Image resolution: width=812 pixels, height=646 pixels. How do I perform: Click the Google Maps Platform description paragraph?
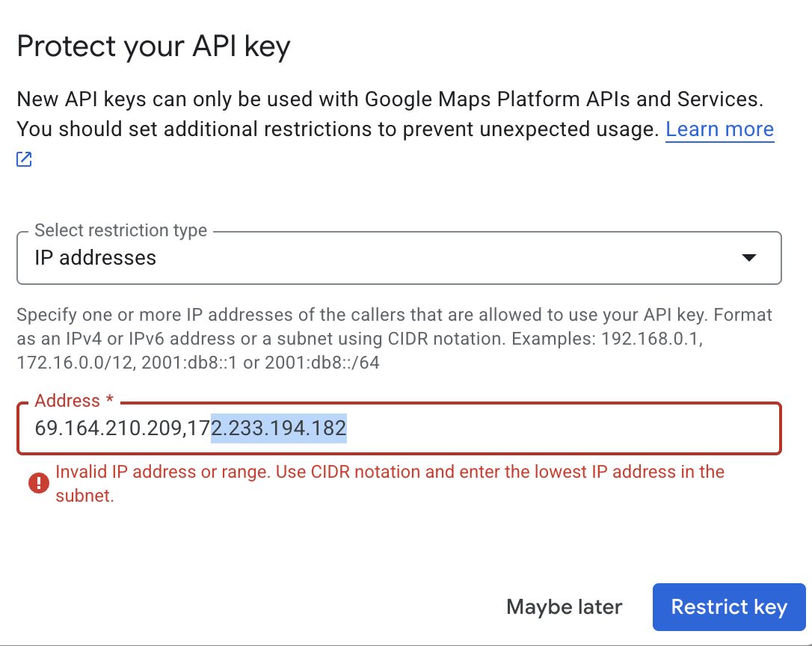[395, 114]
